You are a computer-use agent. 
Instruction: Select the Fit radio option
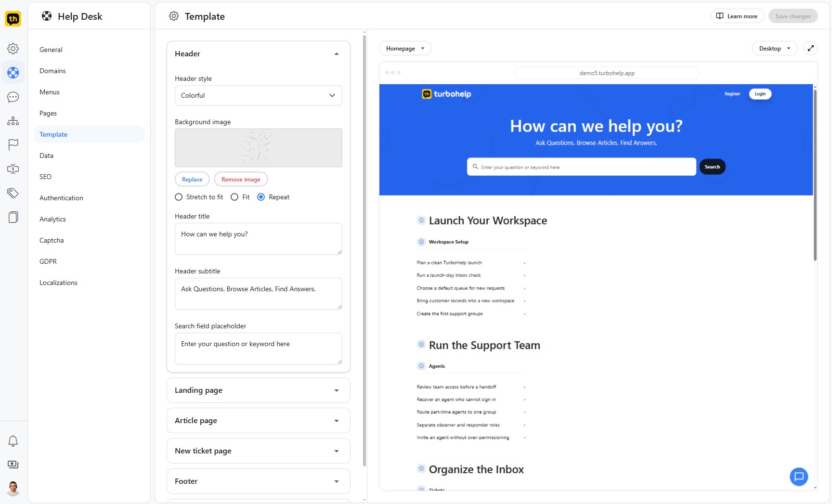(x=234, y=197)
